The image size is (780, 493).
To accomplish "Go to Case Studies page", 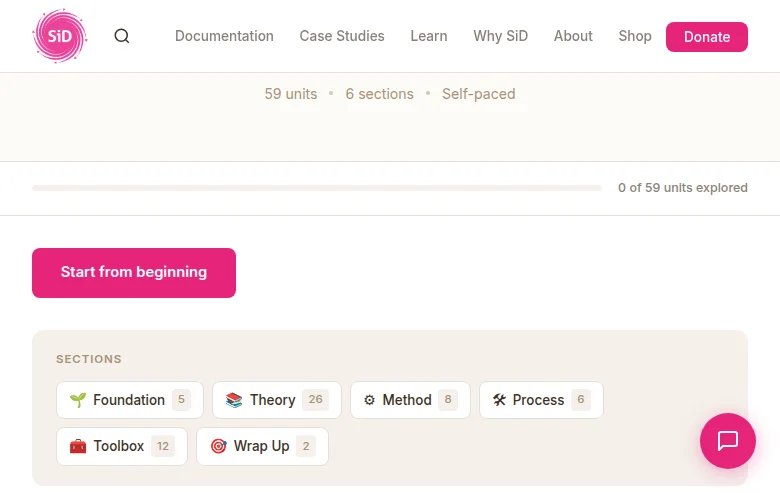I will click(x=342, y=36).
